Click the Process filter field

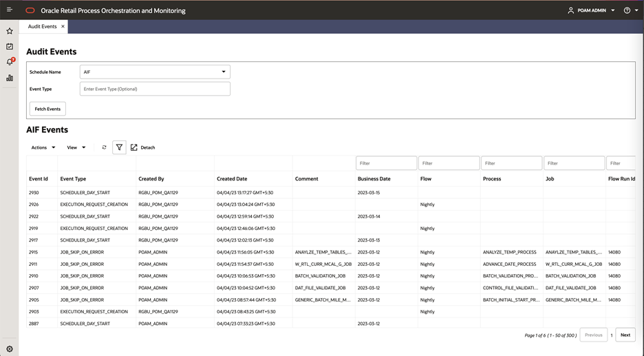[511, 163]
